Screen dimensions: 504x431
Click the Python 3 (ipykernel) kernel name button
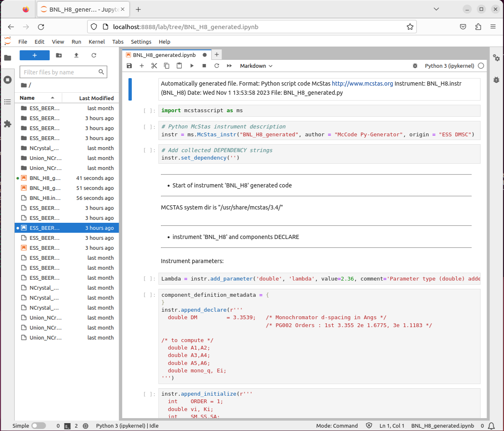point(449,66)
